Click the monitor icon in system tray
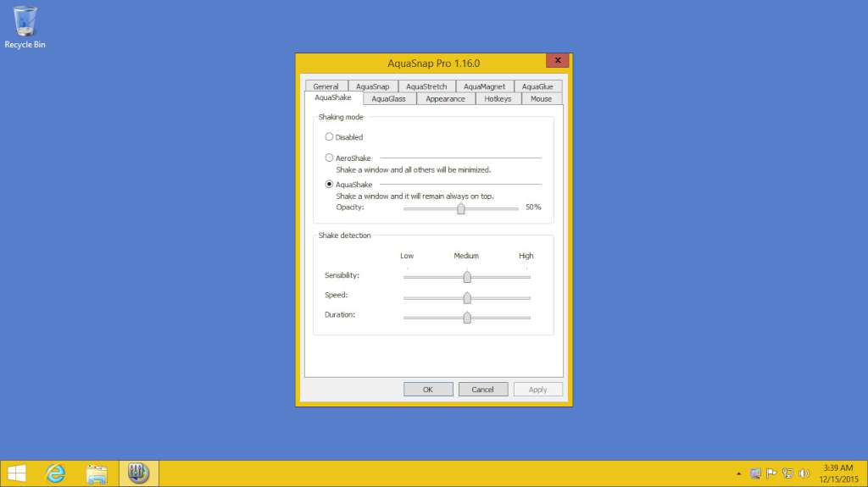This screenshot has width=868, height=487. pos(755,473)
